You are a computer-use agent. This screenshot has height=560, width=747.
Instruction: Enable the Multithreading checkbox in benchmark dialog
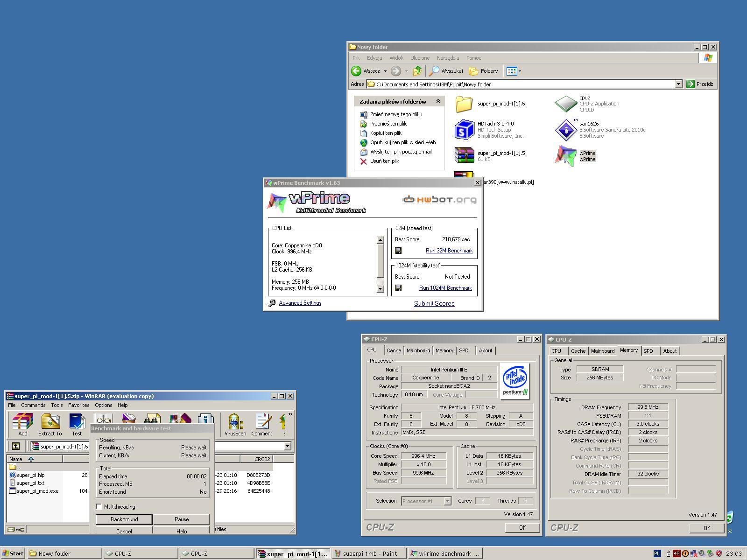99,506
